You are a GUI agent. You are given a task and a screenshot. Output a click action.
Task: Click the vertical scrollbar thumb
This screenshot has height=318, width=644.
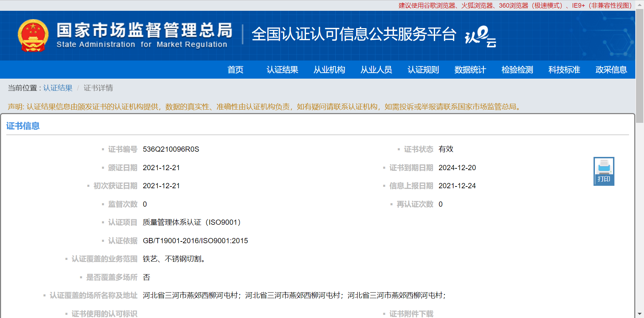click(x=639, y=66)
